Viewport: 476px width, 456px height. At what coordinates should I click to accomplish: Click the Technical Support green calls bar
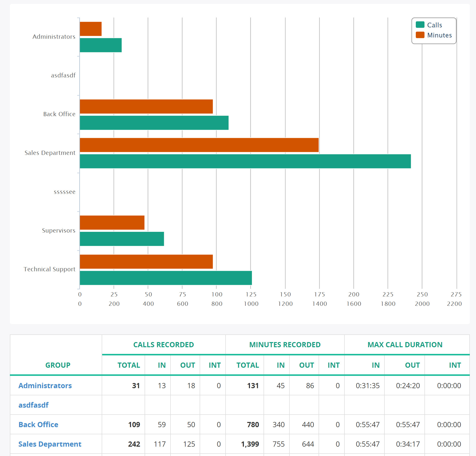pyautogui.click(x=166, y=278)
